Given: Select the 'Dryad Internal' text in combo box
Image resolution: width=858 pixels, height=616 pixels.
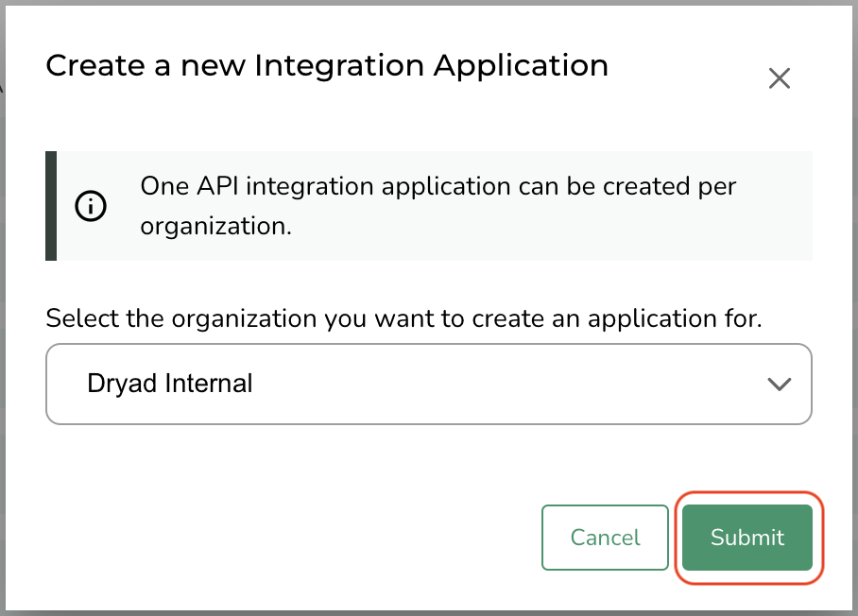Looking at the screenshot, I should (x=170, y=384).
